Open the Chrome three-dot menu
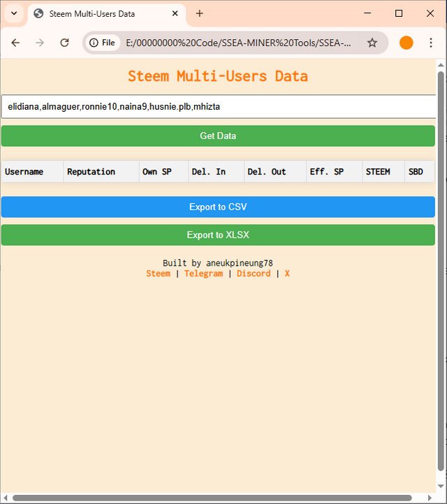Viewport: 447px width, 504px height. [431, 43]
